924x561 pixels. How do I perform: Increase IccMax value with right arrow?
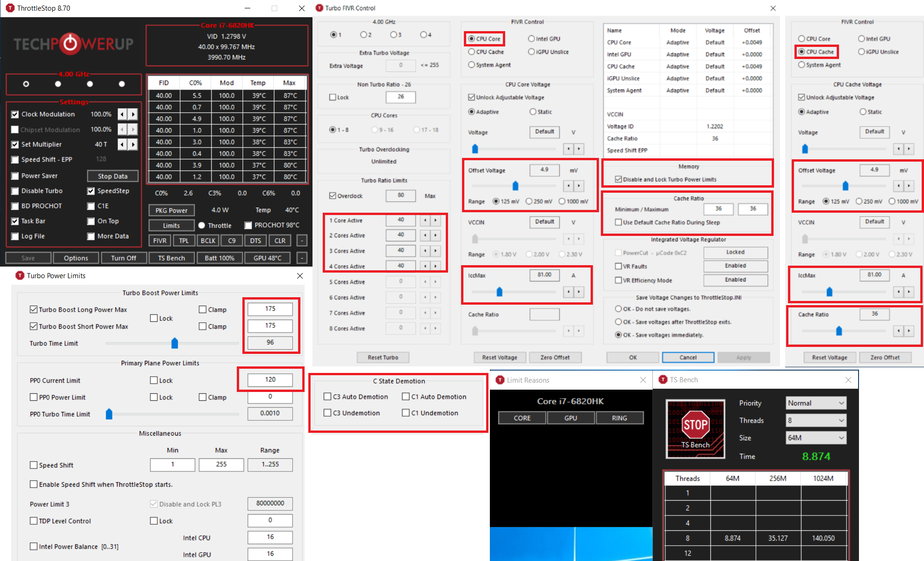coord(579,292)
